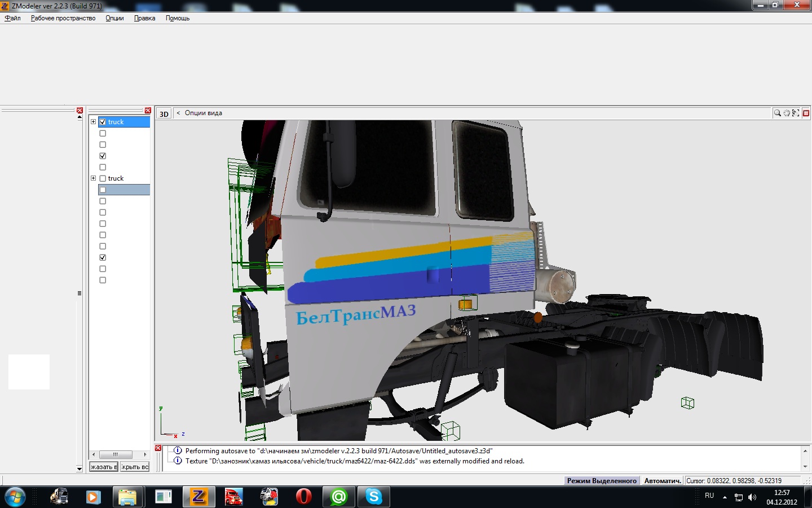Click message log scrollbar down arrow
Image resolution: width=812 pixels, height=508 pixels.
pos(805,467)
